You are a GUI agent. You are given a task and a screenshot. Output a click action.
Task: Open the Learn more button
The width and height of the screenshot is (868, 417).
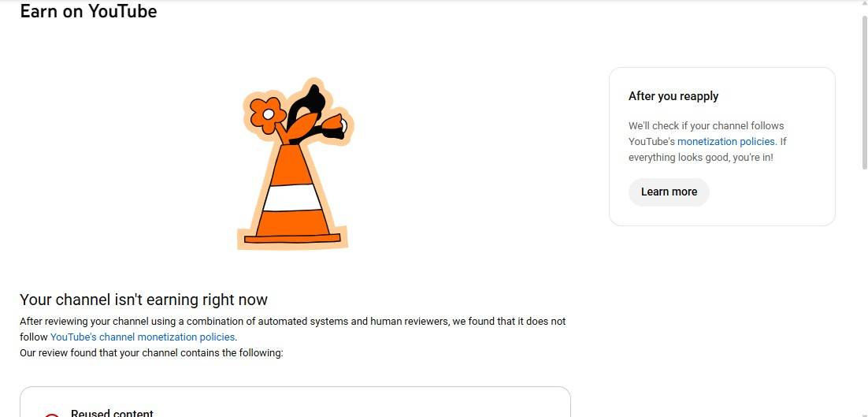[669, 192]
